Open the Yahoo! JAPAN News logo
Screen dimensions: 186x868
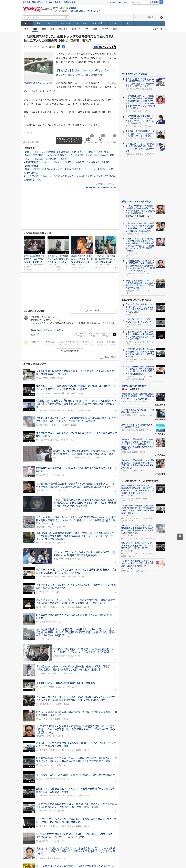point(37,9)
